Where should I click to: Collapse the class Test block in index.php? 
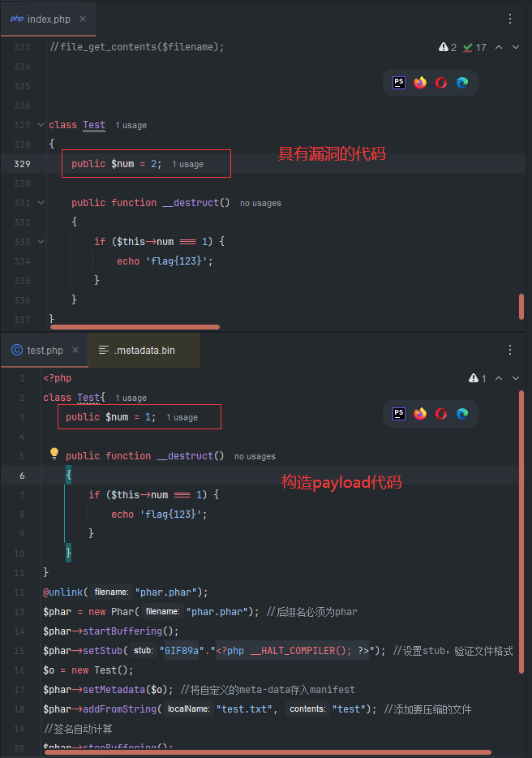41,125
